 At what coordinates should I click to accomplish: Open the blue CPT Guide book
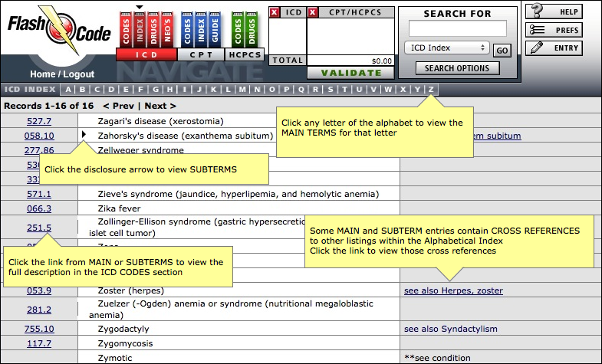click(214, 30)
